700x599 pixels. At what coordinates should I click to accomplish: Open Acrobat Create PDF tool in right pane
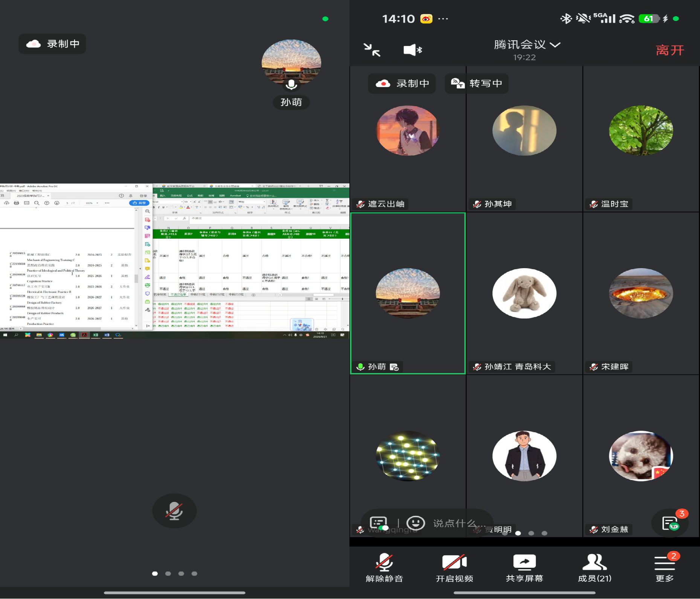(148, 219)
